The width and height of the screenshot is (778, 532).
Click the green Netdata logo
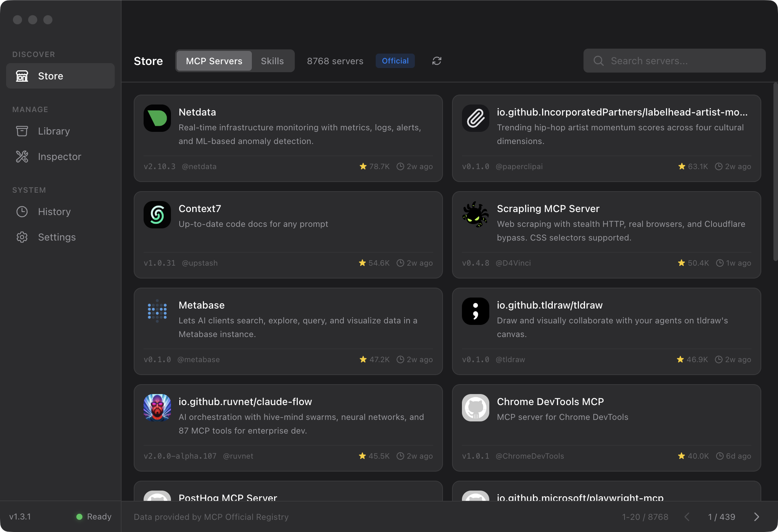157,118
